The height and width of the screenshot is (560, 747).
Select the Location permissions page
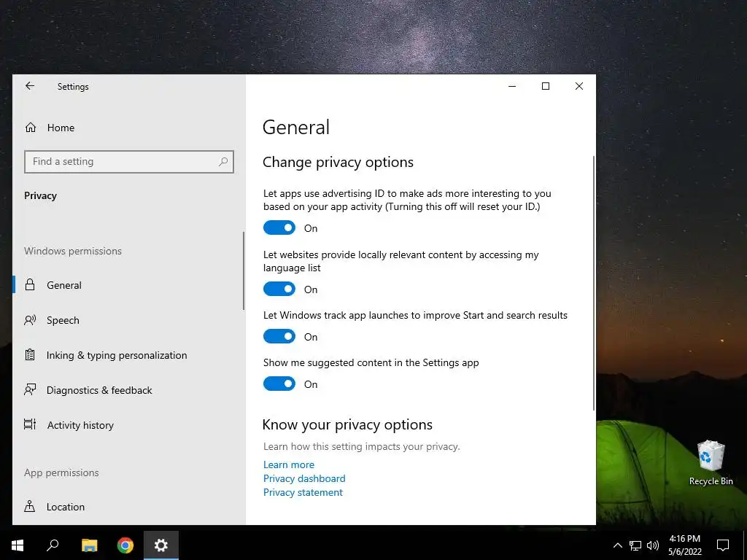128,507
